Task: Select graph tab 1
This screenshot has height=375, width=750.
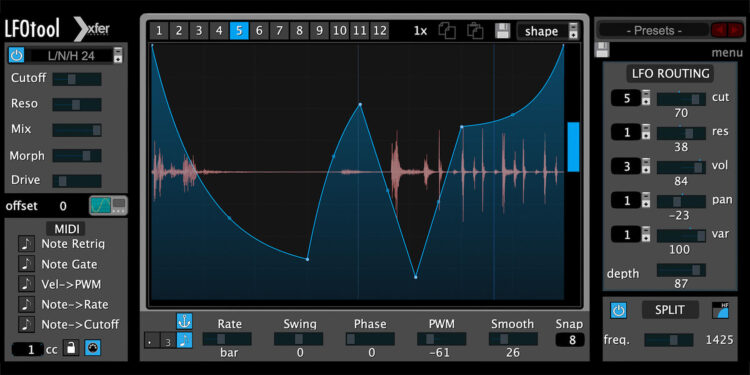Action: point(159,31)
